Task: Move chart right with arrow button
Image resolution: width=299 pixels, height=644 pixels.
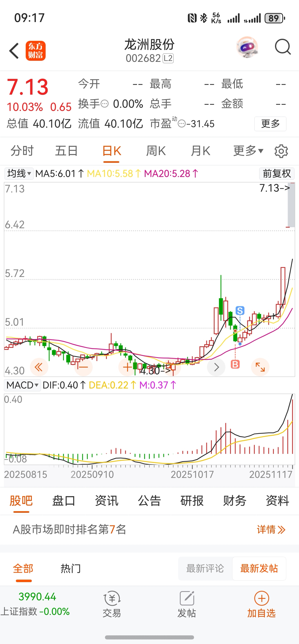Action: pos(216,367)
